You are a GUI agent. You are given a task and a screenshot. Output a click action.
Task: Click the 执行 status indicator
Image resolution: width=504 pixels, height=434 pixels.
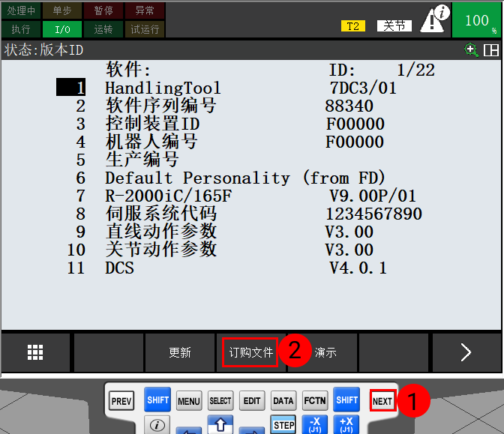tap(21, 29)
